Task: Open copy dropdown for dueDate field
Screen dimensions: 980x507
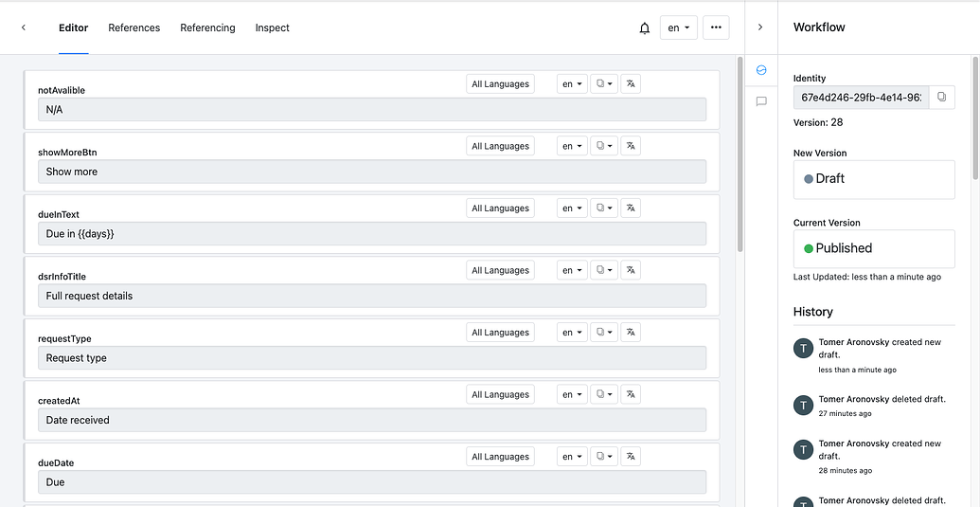Action: click(604, 457)
